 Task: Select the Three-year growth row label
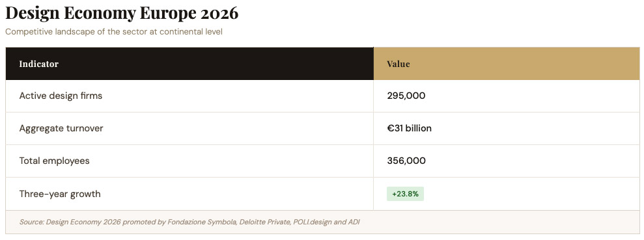click(60, 194)
